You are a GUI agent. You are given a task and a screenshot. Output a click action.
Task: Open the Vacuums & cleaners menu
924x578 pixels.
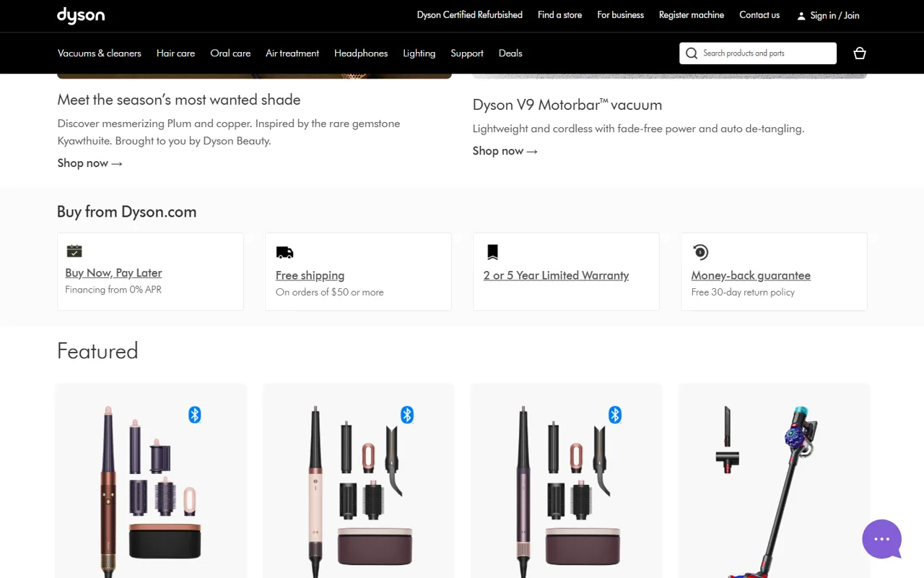pos(100,53)
